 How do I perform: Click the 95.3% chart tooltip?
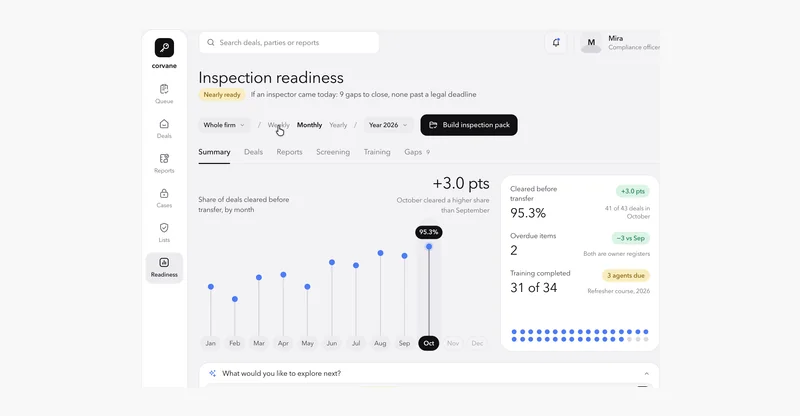tap(429, 232)
